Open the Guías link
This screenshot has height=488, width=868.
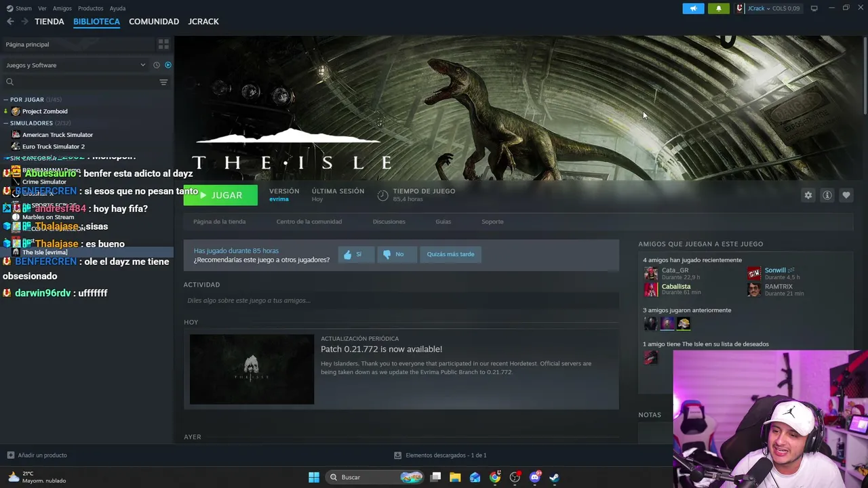(443, 222)
